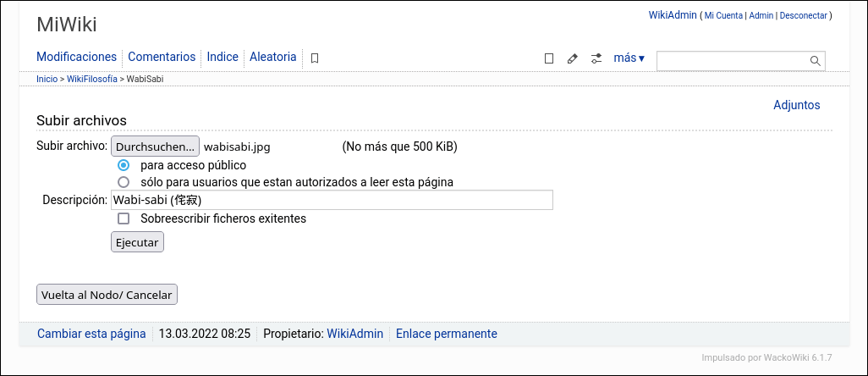Click the search magnifier icon
Image resolution: width=868 pixels, height=376 pixels.
tap(816, 61)
